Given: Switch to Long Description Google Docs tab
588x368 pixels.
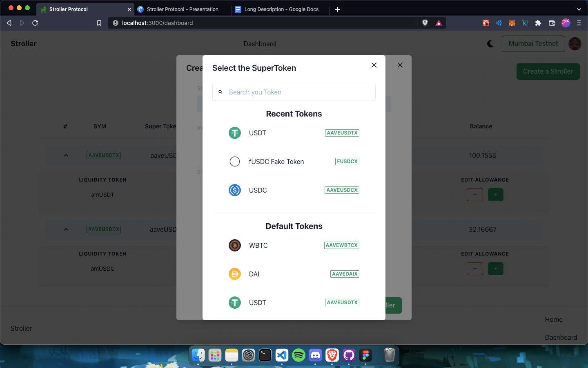Looking at the screenshot, I should (281, 9).
